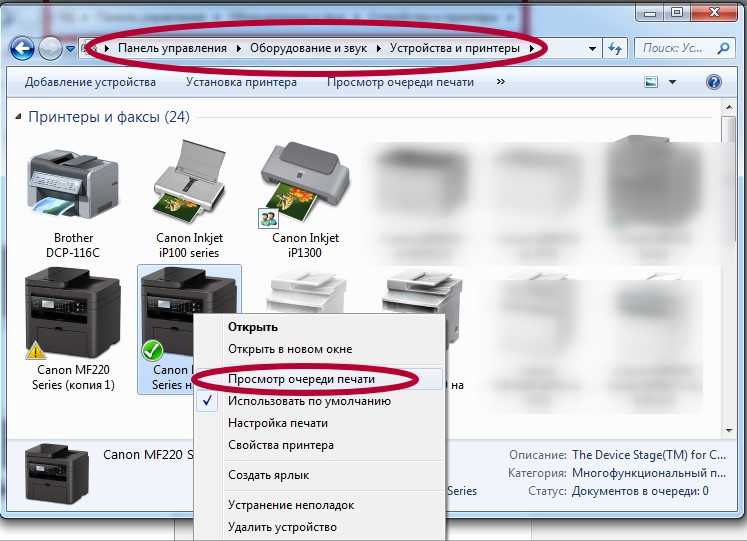Open Help with the blue question-mark icon
This screenshot has width=747, height=541.
[713, 82]
